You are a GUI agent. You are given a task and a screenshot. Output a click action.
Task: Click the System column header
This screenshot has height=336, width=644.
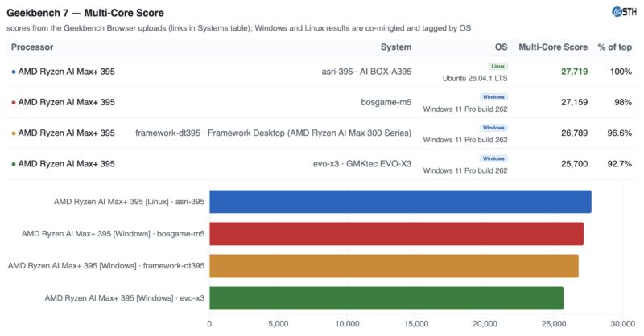coord(396,47)
